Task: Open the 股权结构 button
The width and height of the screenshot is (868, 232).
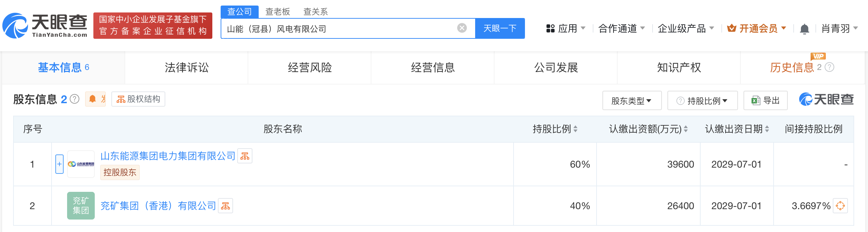Action: 138,99
